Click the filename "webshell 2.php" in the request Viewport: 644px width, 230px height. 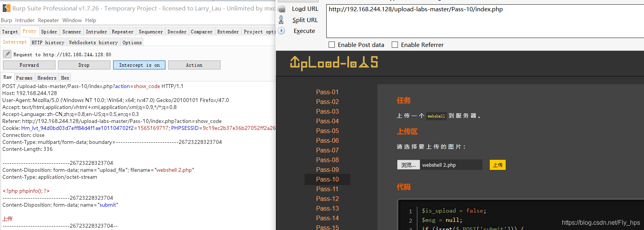174,170
